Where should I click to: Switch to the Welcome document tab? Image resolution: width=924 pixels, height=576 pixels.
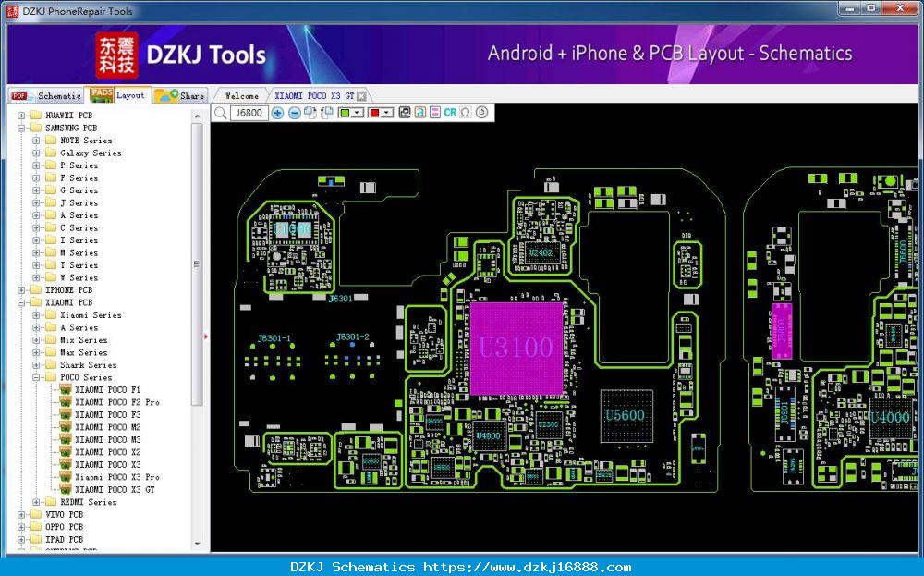coord(241,95)
